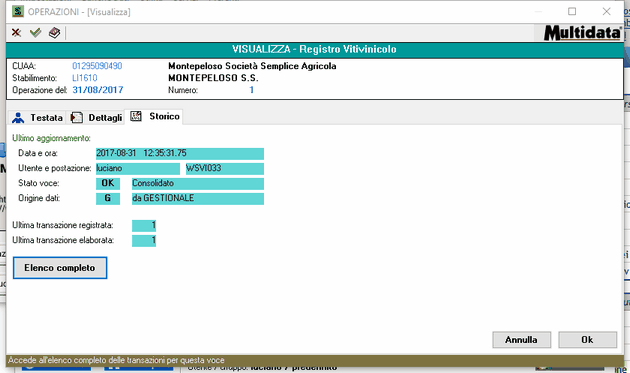Click the Ultimo aggiornamento heading
This screenshot has width=630, height=373.
coord(51,138)
